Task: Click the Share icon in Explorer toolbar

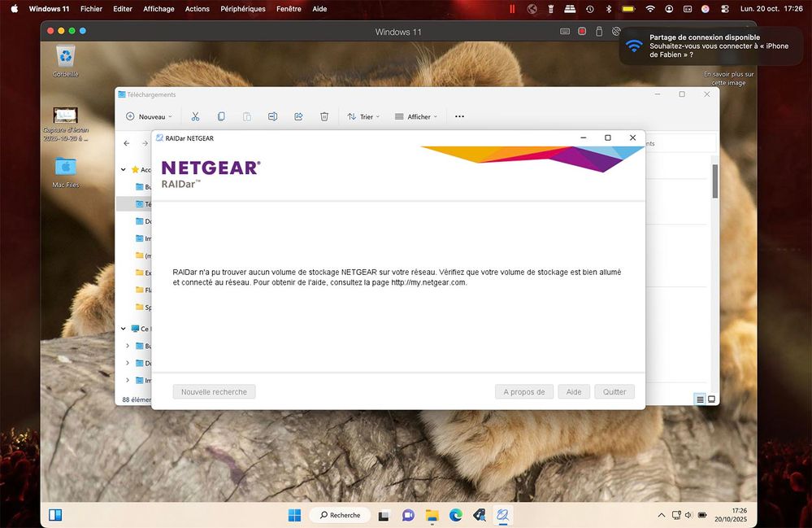Action: click(298, 116)
